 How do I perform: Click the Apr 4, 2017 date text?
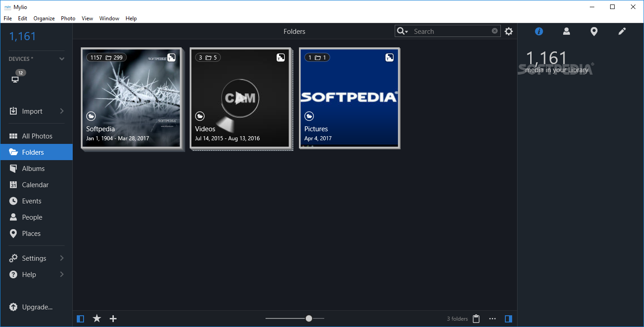tap(318, 138)
